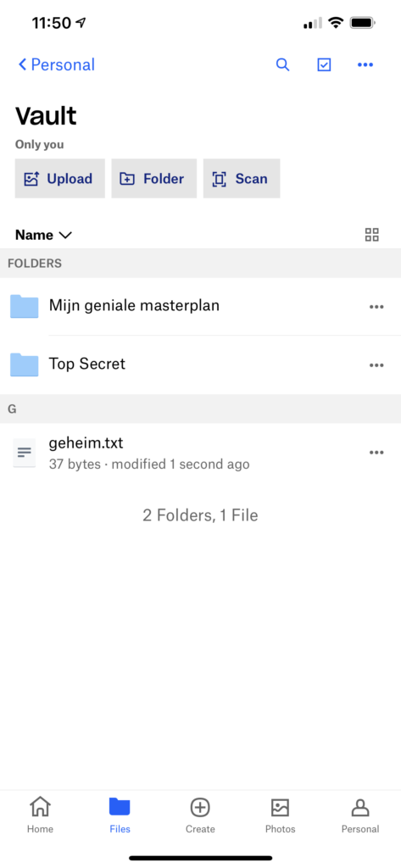The width and height of the screenshot is (401, 868).
Task: Toggle multi-select checkbox icon in header
Action: point(324,64)
